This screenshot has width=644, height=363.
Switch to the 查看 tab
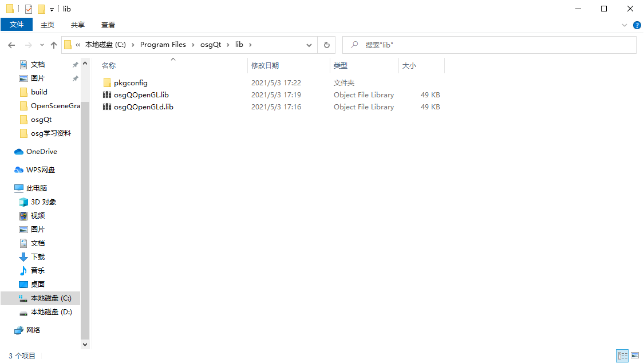(108, 25)
